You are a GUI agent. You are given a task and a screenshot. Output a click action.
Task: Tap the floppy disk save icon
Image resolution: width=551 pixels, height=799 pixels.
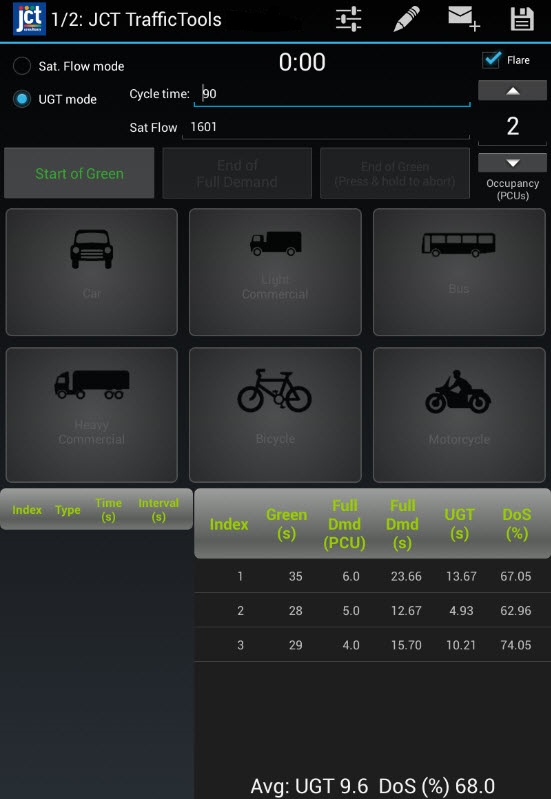[522, 19]
